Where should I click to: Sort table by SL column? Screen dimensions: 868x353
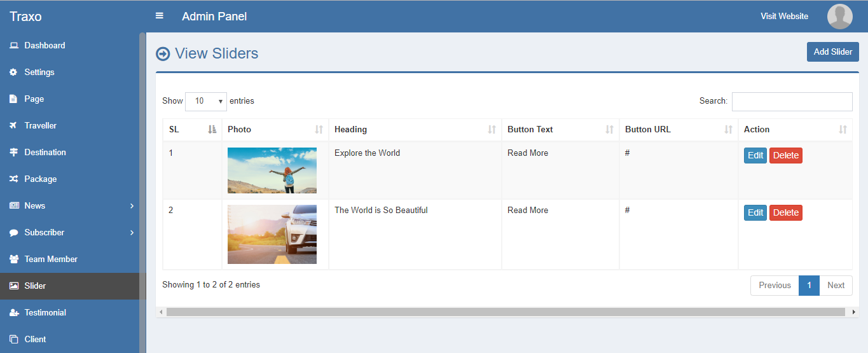(x=212, y=130)
